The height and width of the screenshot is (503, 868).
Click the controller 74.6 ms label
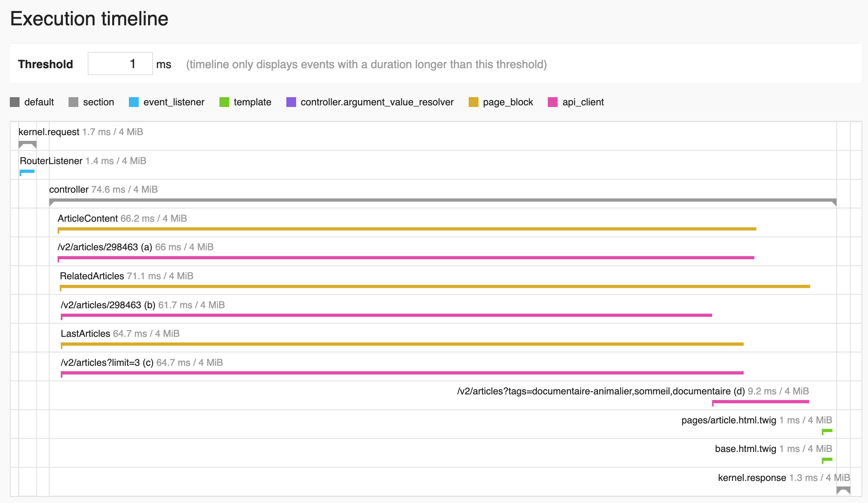click(x=104, y=189)
